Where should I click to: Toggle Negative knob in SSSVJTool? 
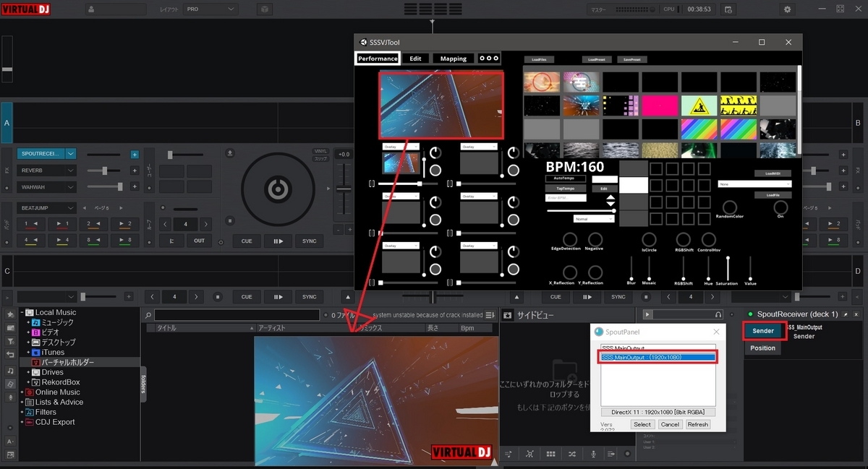coord(595,239)
